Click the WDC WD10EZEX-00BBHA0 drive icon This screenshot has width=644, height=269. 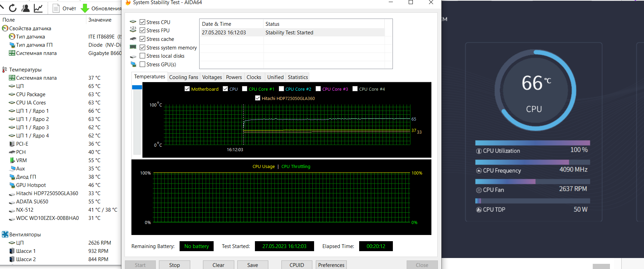coord(12,218)
